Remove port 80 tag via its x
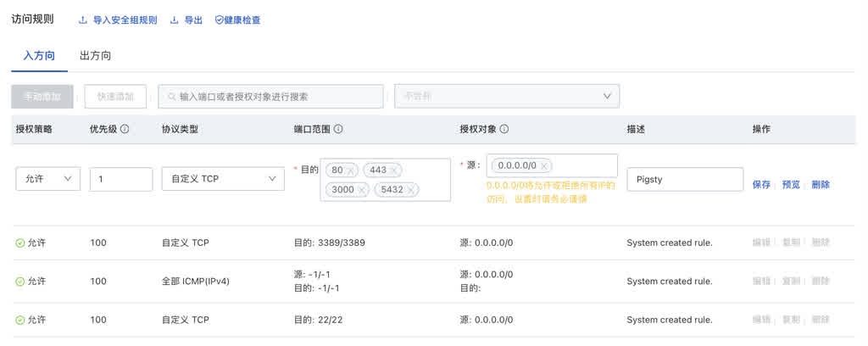 (351, 170)
